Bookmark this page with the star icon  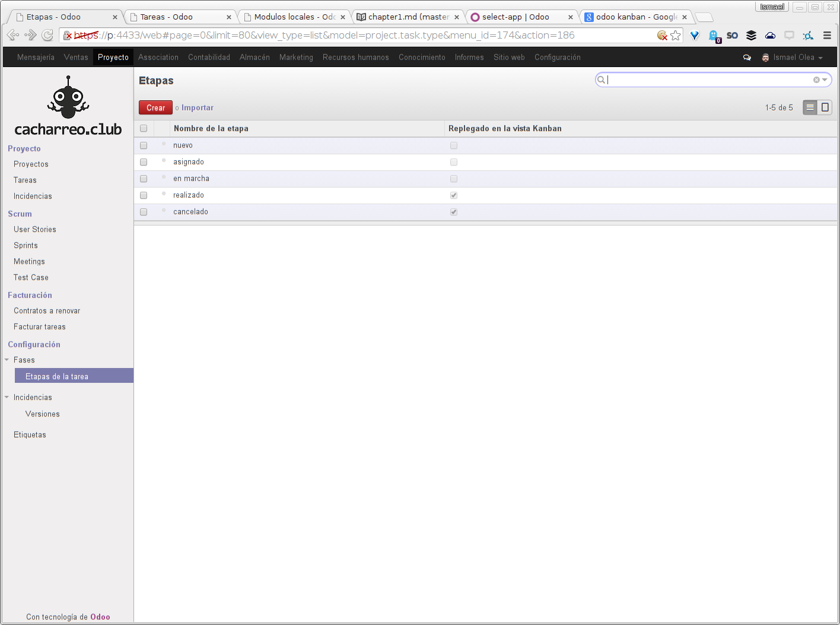pyautogui.click(x=676, y=36)
